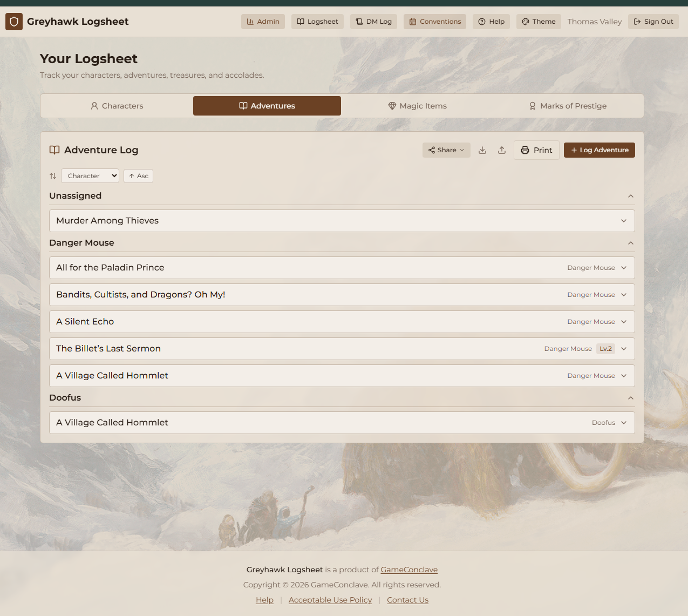
Task: Open the Conventions calendar page
Action: [435, 22]
